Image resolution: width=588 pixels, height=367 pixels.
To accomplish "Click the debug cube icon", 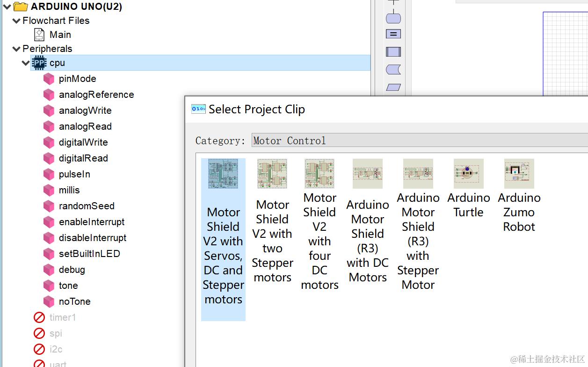I will 49,270.
